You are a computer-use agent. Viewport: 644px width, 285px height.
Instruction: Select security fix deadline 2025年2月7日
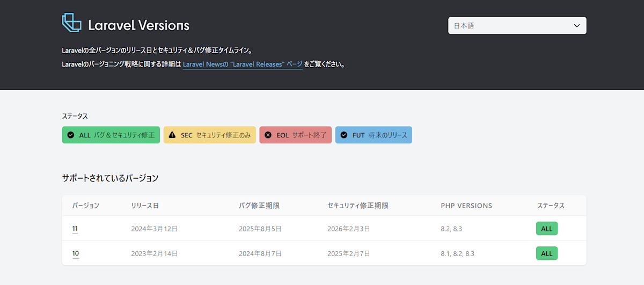pyautogui.click(x=349, y=253)
